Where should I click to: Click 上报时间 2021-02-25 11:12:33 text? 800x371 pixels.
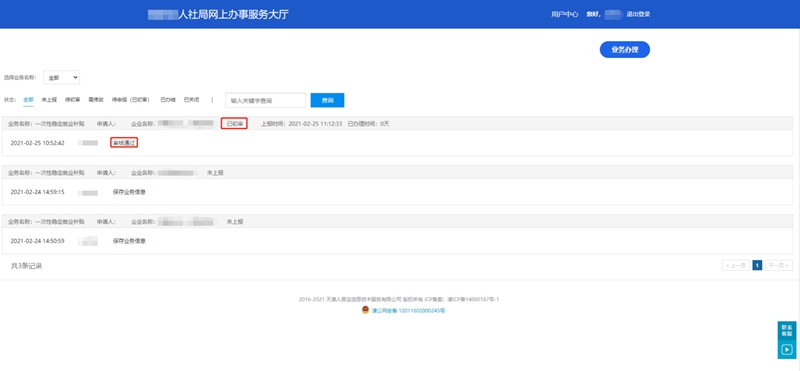tap(302, 123)
